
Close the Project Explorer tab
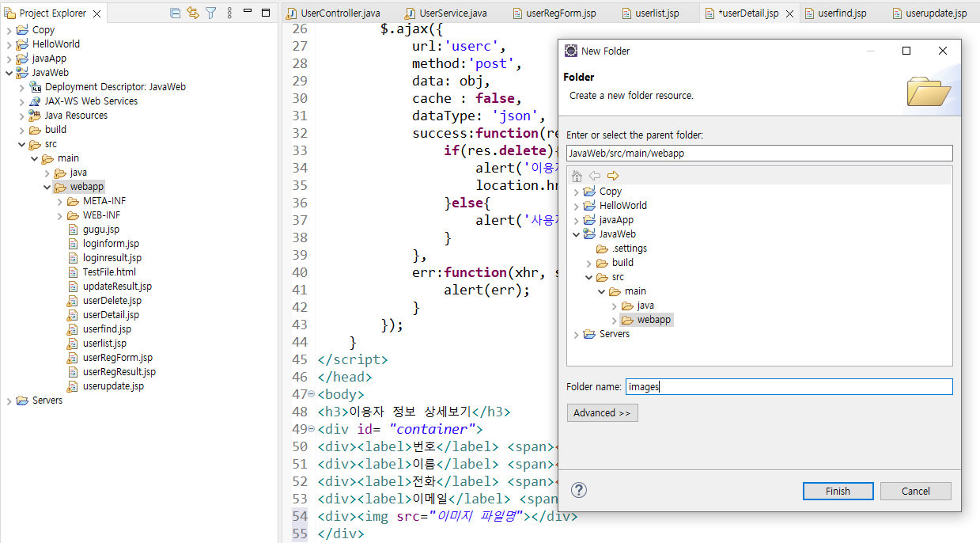point(96,13)
